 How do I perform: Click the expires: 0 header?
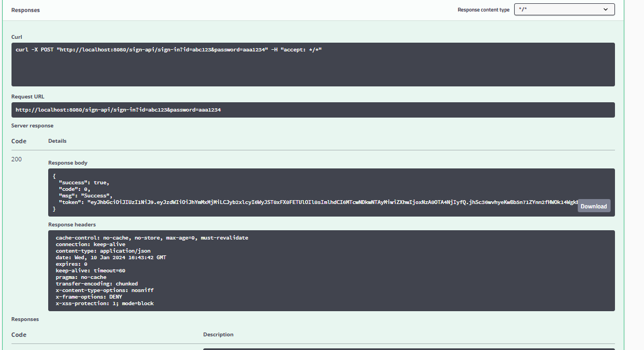[x=71, y=264]
